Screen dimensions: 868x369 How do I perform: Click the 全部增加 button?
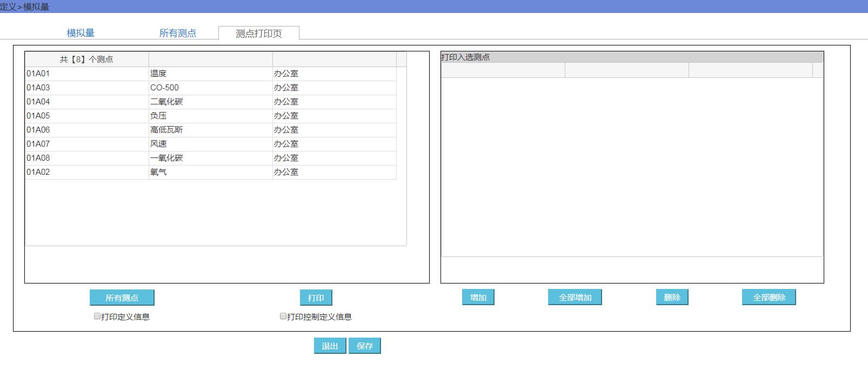[575, 297]
